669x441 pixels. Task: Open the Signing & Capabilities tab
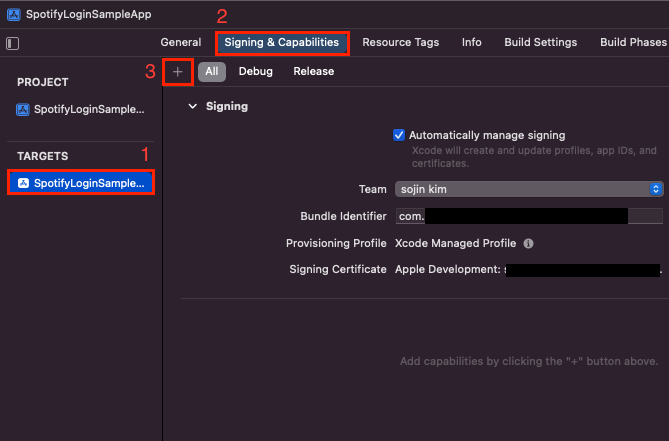click(x=282, y=42)
